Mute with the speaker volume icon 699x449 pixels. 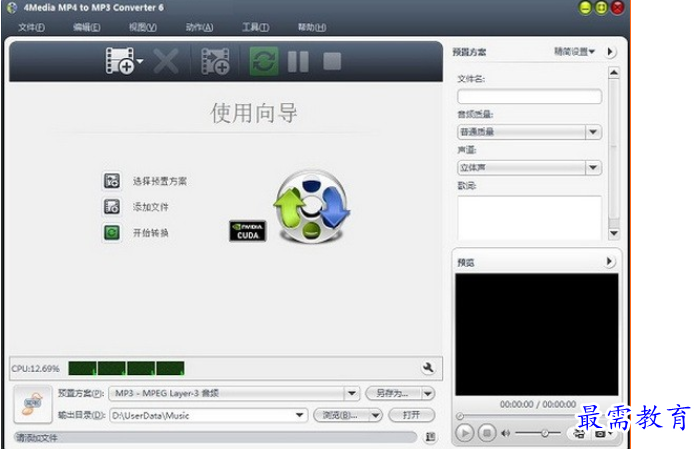(x=506, y=433)
